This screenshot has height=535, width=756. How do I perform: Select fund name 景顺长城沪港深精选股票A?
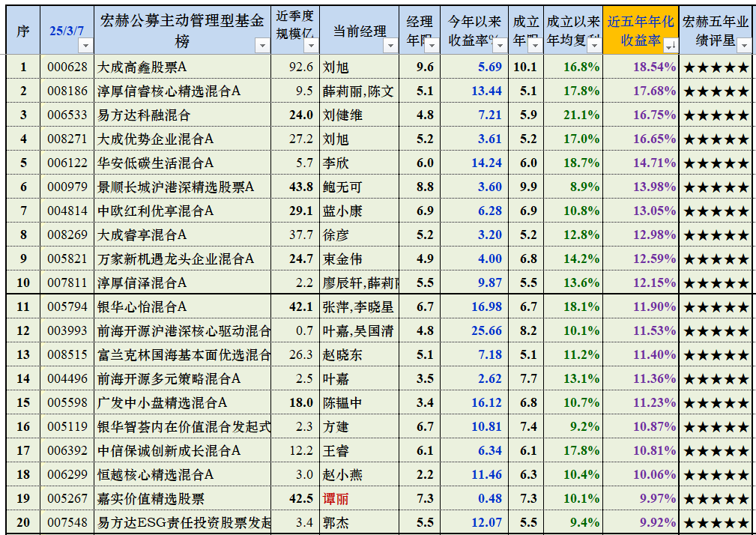175,187
